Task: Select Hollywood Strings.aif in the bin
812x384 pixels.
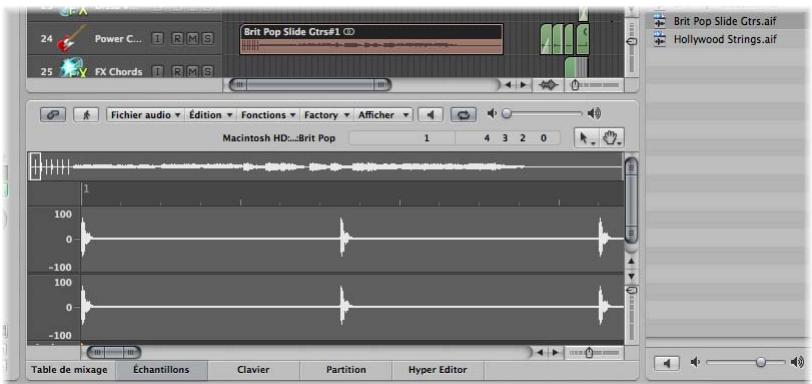Action: tap(724, 39)
